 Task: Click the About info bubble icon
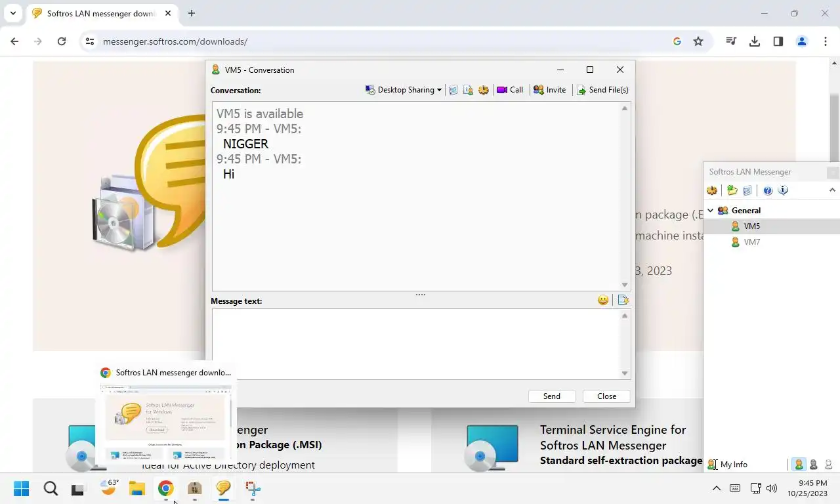(783, 190)
